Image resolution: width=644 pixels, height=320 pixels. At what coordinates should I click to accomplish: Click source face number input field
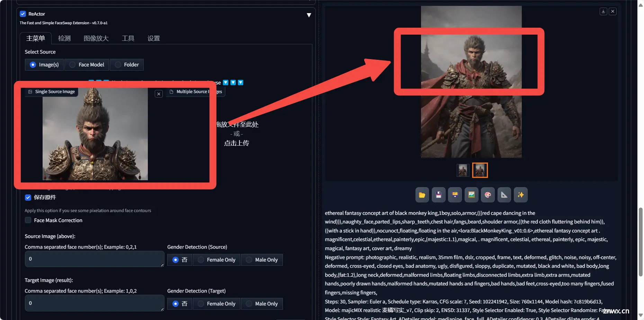click(95, 259)
